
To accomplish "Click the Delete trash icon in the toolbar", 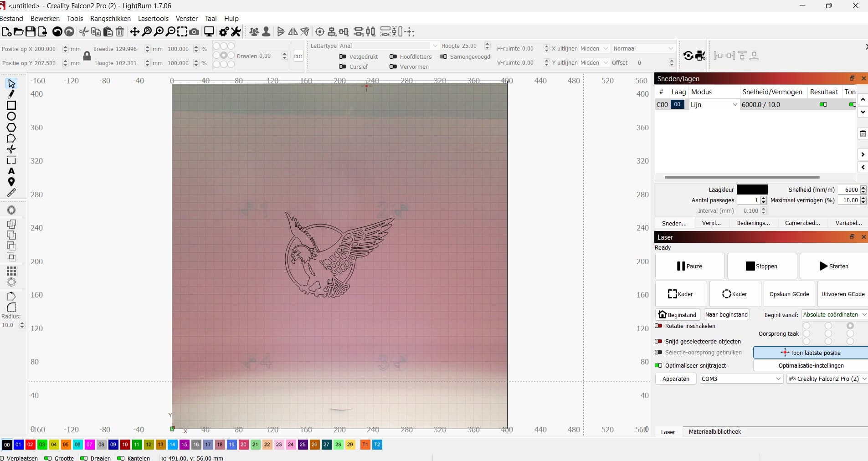I will point(120,31).
